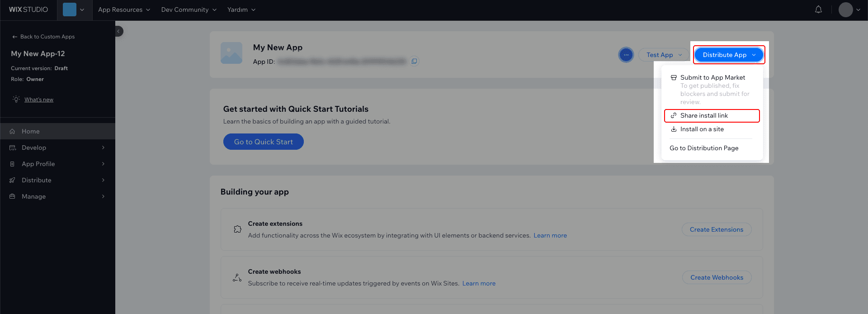Click the Current version: Draft text
868x314 pixels.
[x=39, y=68]
